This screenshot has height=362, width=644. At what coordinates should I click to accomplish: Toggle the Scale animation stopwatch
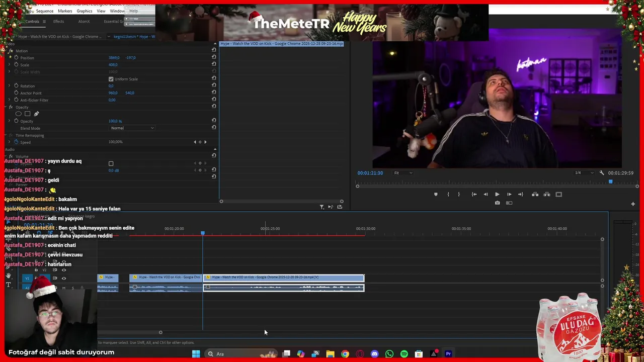[x=16, y=64]
